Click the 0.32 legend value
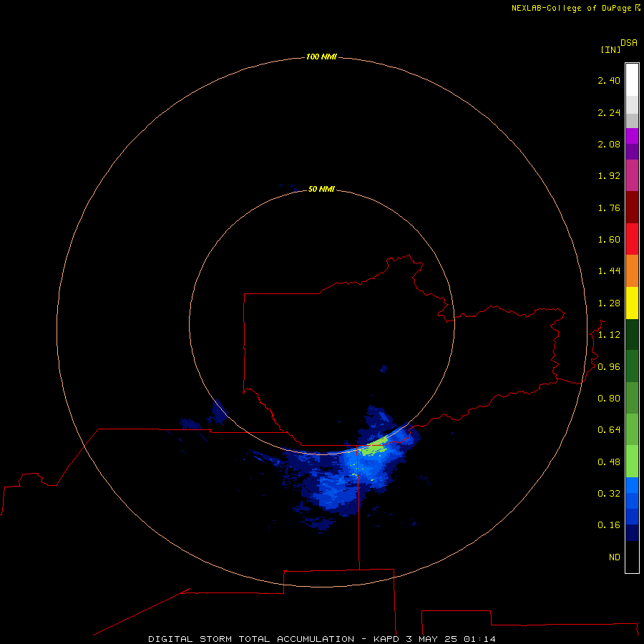Image resolution: width=644 pixels, height=644 pixels. point(609,493)
